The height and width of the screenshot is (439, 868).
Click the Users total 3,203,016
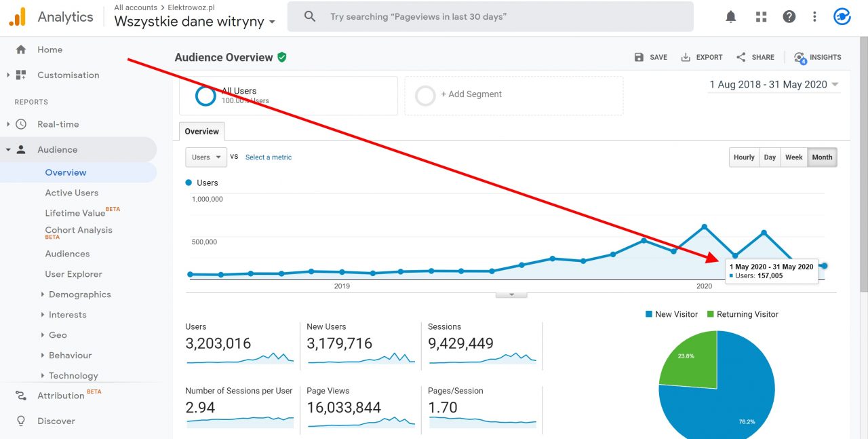pos(218,343)
